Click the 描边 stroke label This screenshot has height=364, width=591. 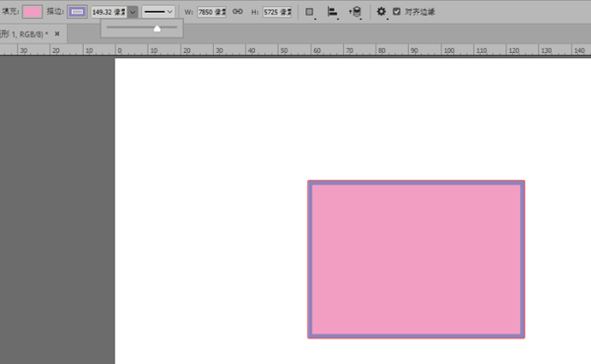55,12
